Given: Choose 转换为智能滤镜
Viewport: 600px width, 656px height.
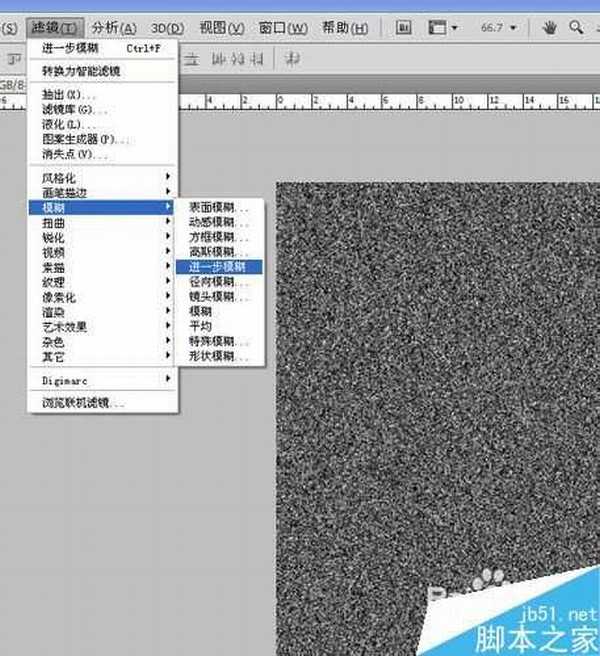Looking at the screenshot, I should [x=103, y=71].
